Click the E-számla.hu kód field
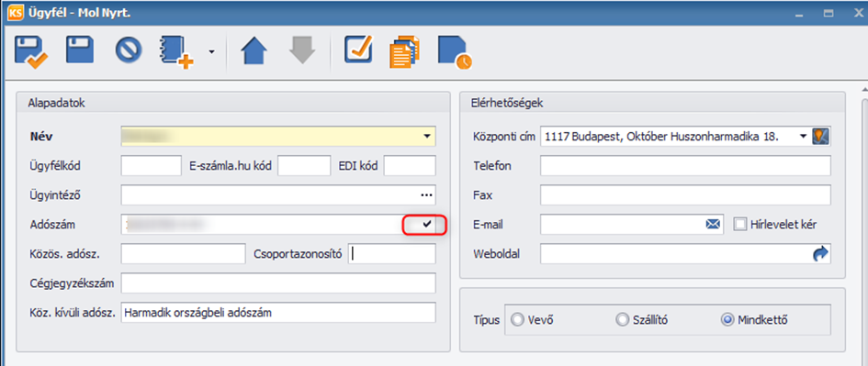This screenshot has width=868, height=366. (304, 165)
